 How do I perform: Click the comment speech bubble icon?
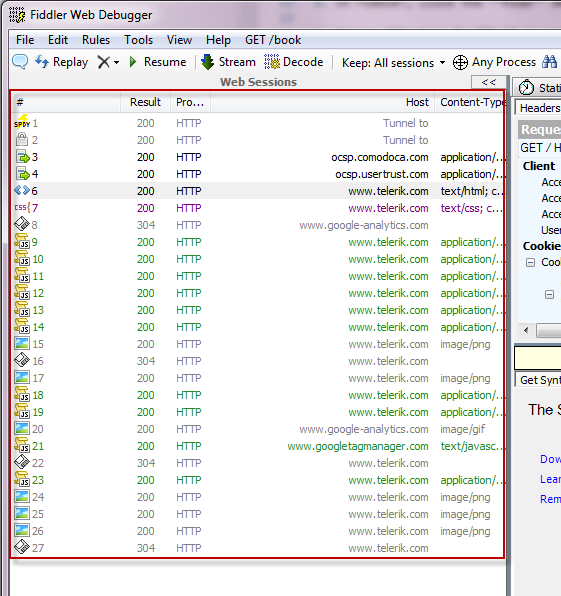(20, 62)
